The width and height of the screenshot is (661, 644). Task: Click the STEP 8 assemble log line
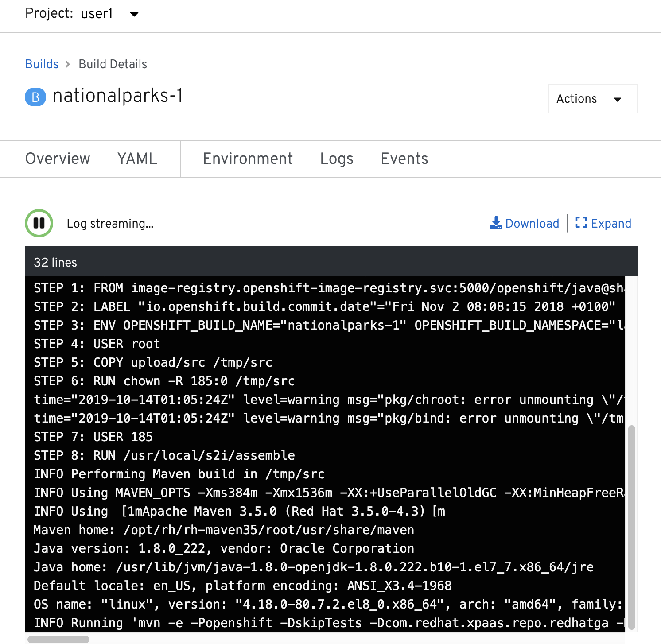pos(164,455)
